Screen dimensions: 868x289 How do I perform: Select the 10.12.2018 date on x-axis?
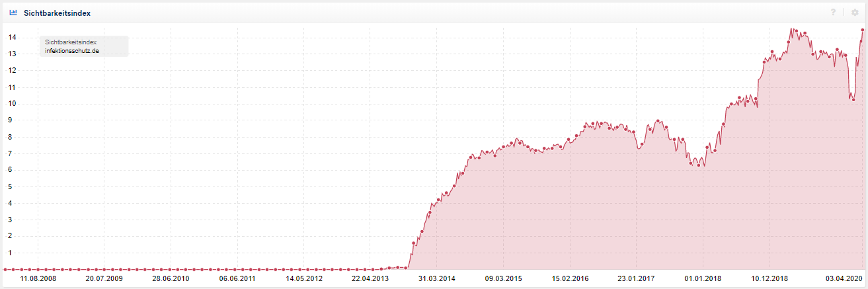(x=768, y=279)
